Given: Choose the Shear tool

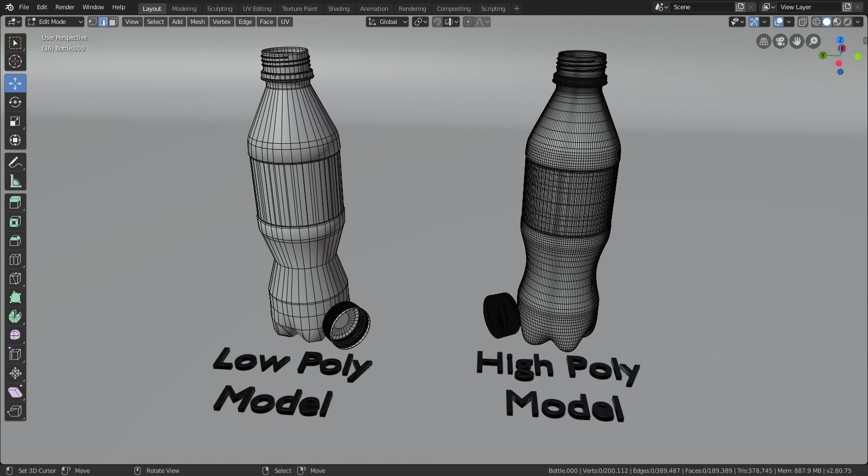Looking at the screenshot, I should pyautogui.click(x=15, y=392).
